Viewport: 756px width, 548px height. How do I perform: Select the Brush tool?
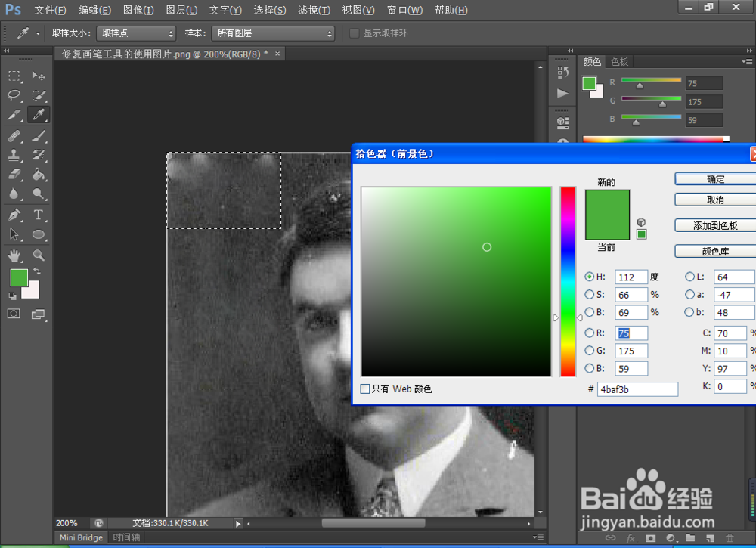click(x=38, y=136)
